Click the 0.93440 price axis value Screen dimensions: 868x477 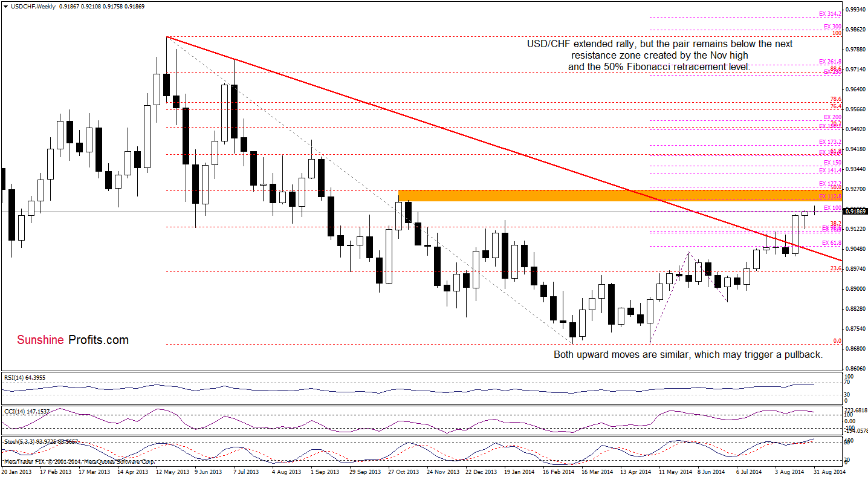(855, 169)
